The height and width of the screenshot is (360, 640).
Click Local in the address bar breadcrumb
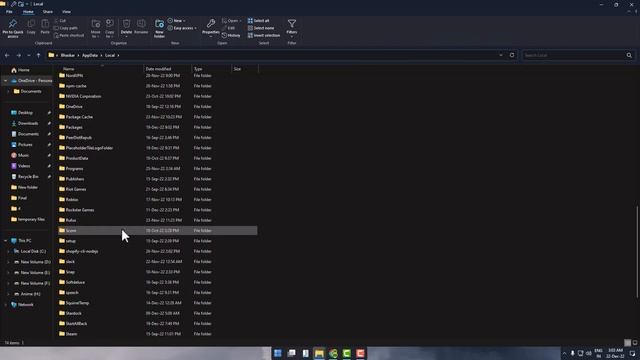tap(110, 56)
